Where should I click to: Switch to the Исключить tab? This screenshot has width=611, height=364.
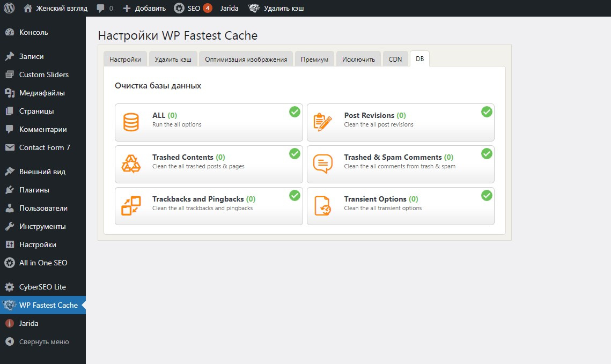click(x=358, y=60)
